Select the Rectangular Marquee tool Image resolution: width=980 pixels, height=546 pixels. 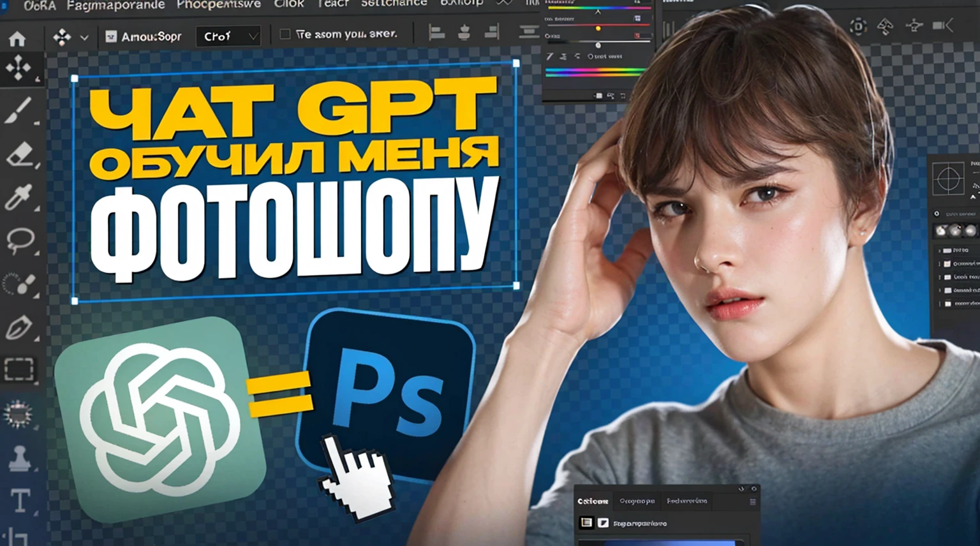19,369
